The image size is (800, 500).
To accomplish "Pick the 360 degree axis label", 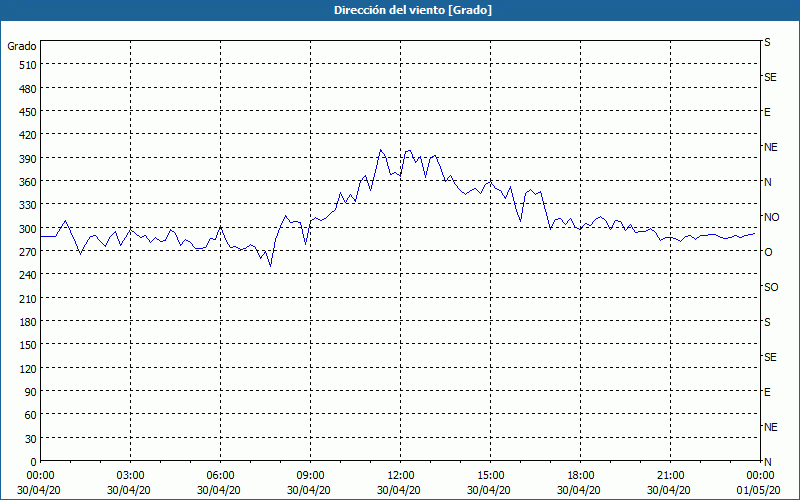I will tap(29, 182).
